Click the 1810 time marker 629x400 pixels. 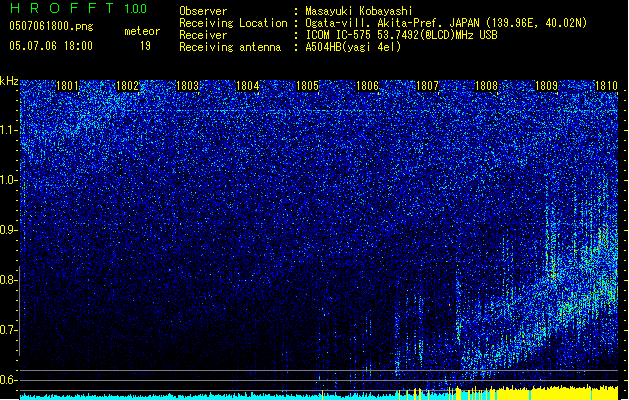pyautogui.click(x=606, y=86)
